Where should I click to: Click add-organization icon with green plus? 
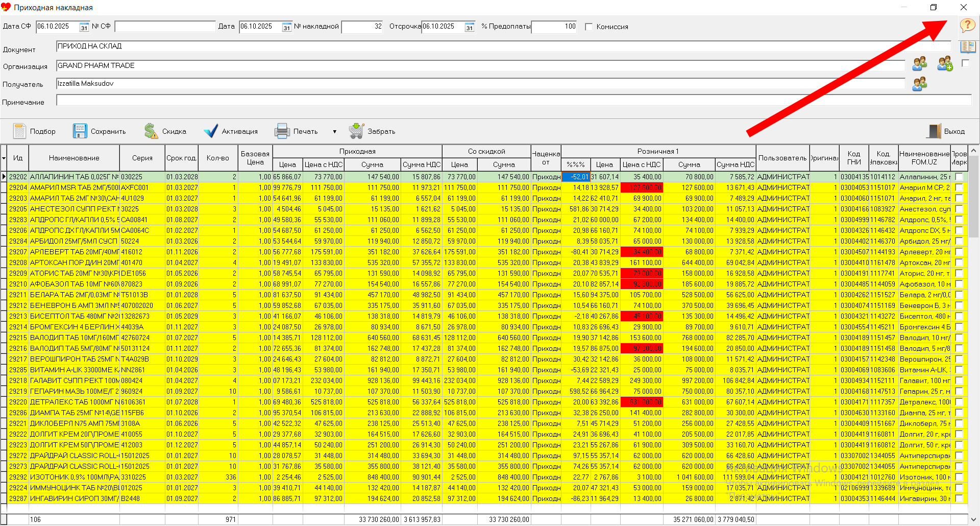945,64
